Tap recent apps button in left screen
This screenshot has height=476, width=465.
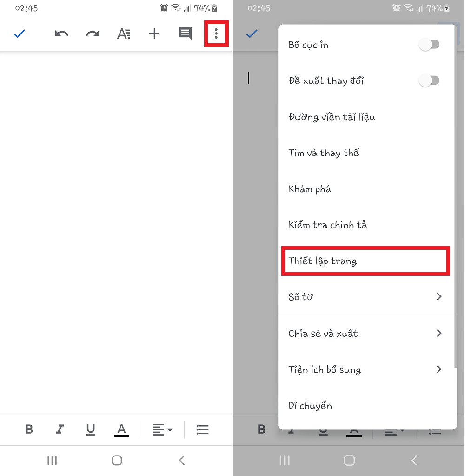[x=52, y=460]
